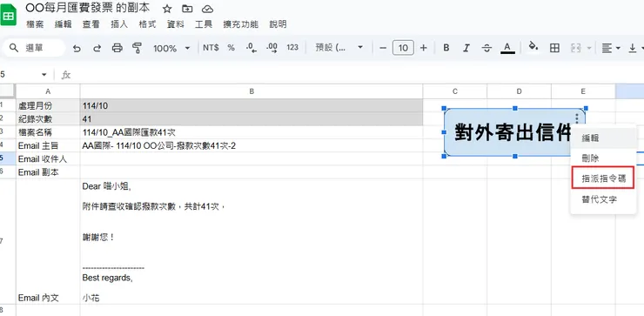The height and width of the screenshot is (316, 644).
Task: Toggle bold formatting
Action: click(x=446, y=48)
